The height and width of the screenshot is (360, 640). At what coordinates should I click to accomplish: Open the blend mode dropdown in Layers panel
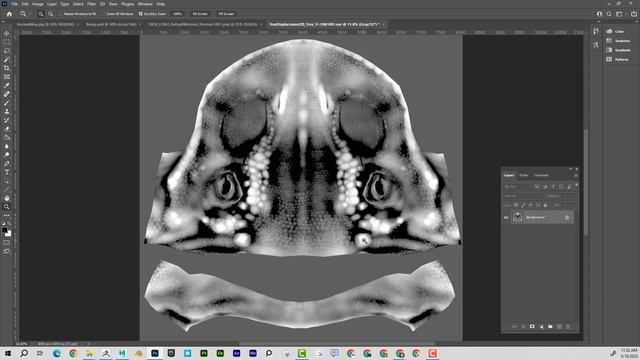[524, 196]
